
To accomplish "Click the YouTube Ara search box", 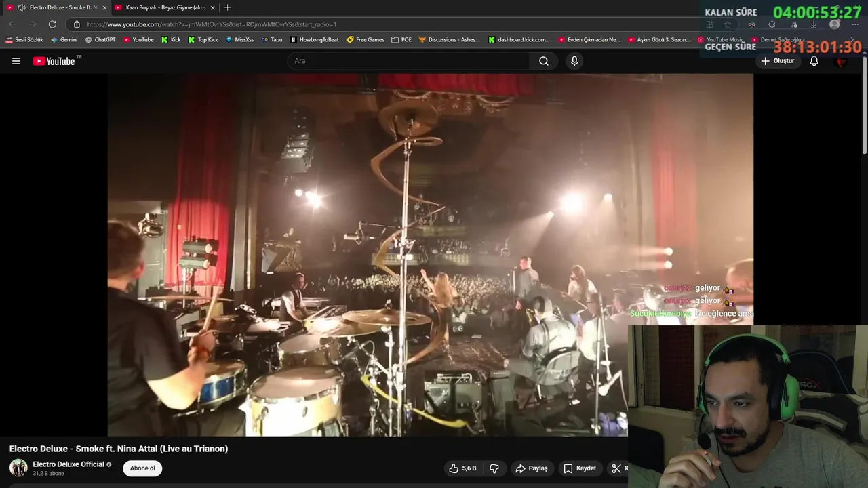I will [409, 61].
